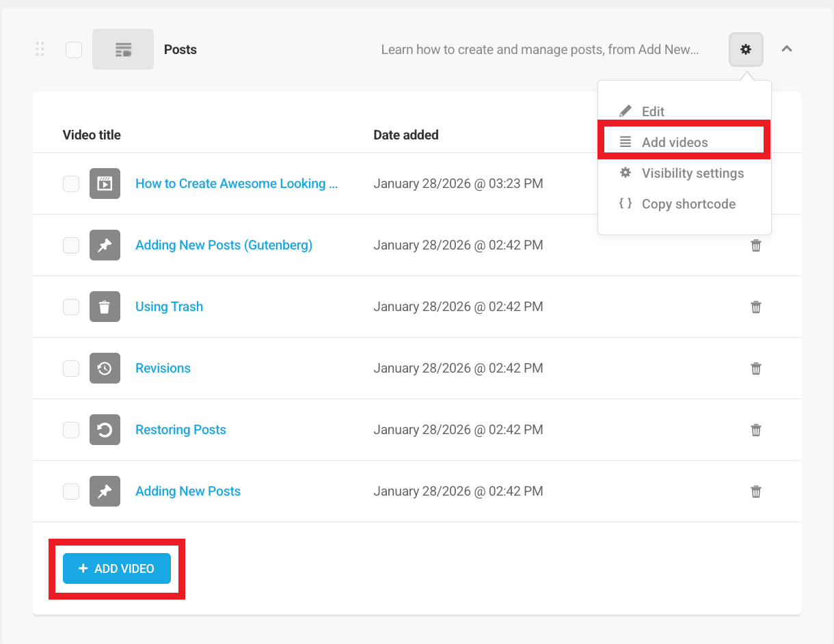Select the pin icon beside Adding New Posts (Gutenberg)
Image resolution: width=834 pixels, height=644 pixels.
pyautogui.click(x=105, y=245)
